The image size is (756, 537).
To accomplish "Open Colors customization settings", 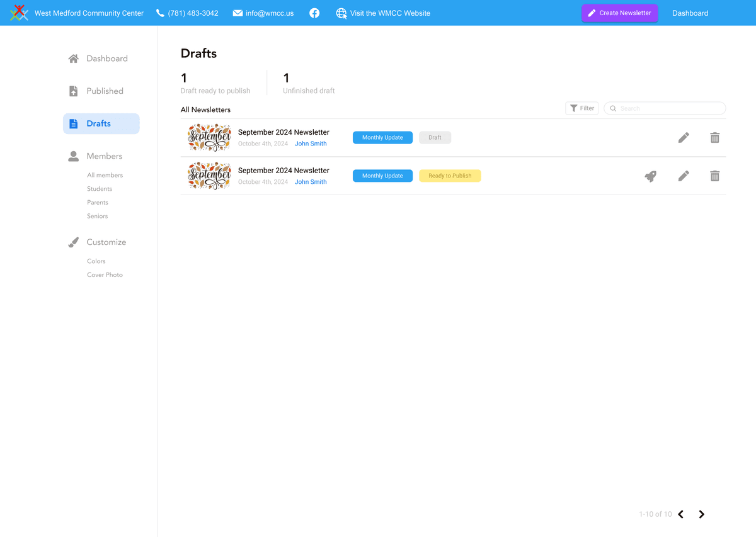I will tap(96, 261).
